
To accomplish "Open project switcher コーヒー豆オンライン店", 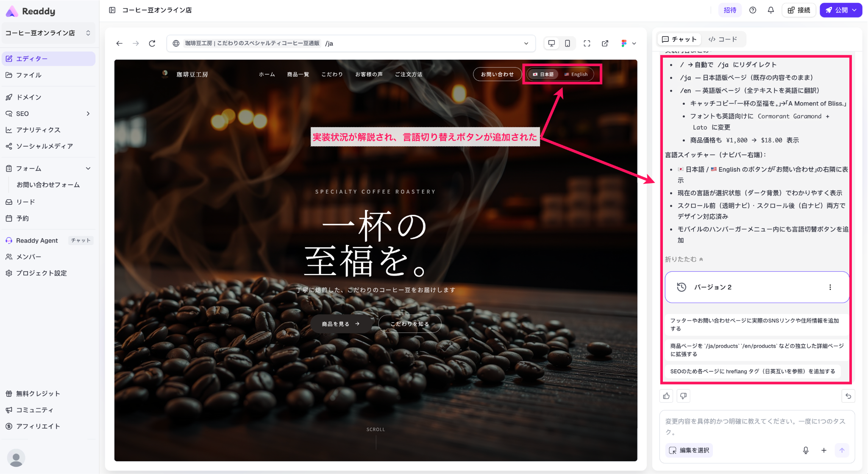I will coord(48,33).
